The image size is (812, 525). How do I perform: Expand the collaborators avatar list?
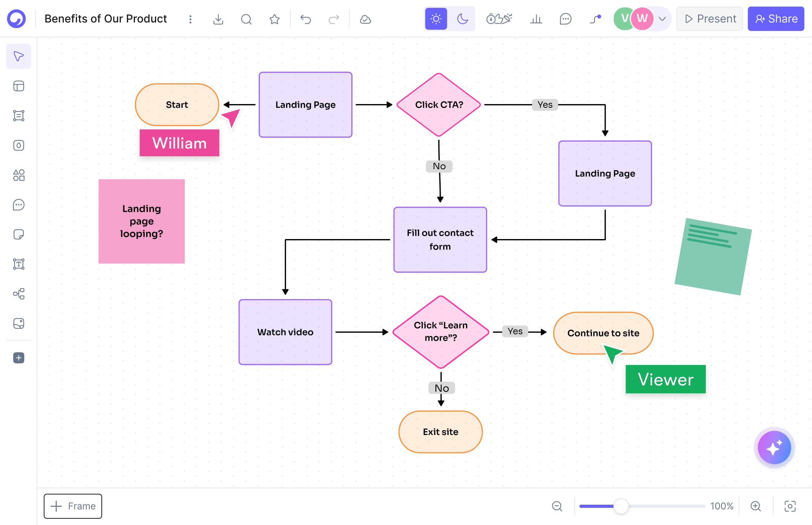[662, 19]
